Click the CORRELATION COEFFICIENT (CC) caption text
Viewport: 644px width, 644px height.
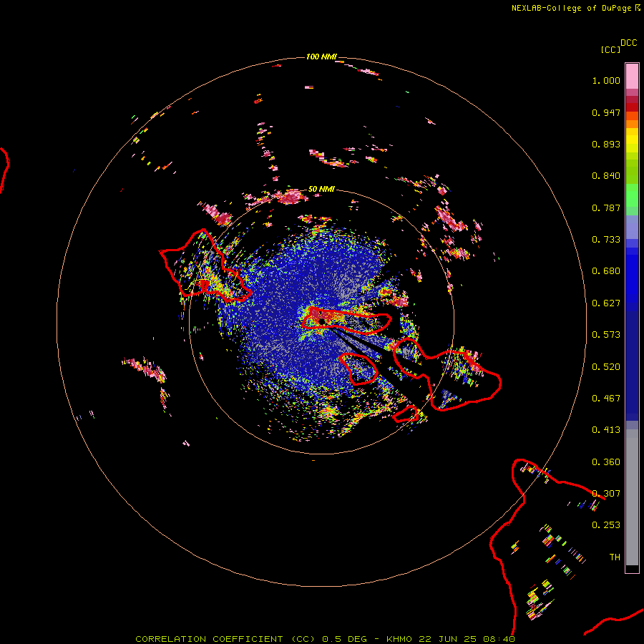pyautogui.click(x=225, y=639)
